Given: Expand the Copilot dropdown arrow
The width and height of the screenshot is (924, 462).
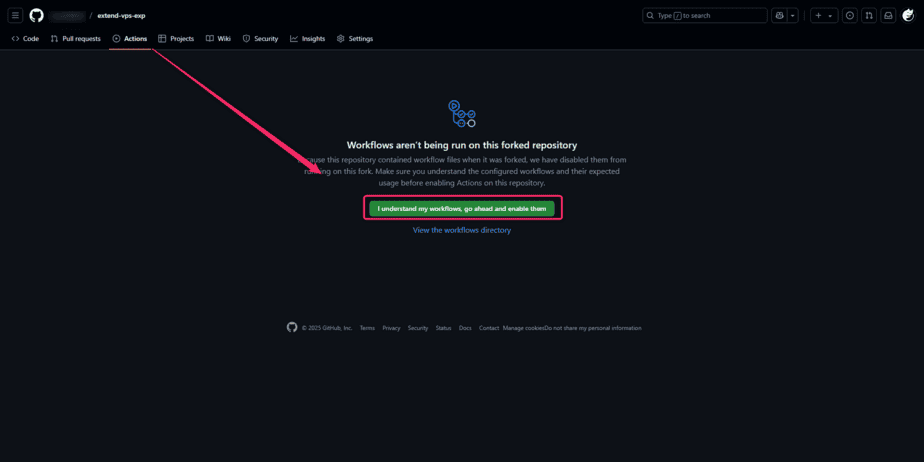Looking at the screenshot, I should tap(793, 15).
